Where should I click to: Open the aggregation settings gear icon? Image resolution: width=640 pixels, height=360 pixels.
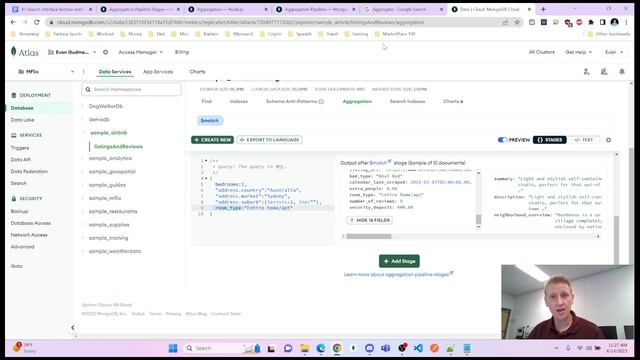[608, 140]
